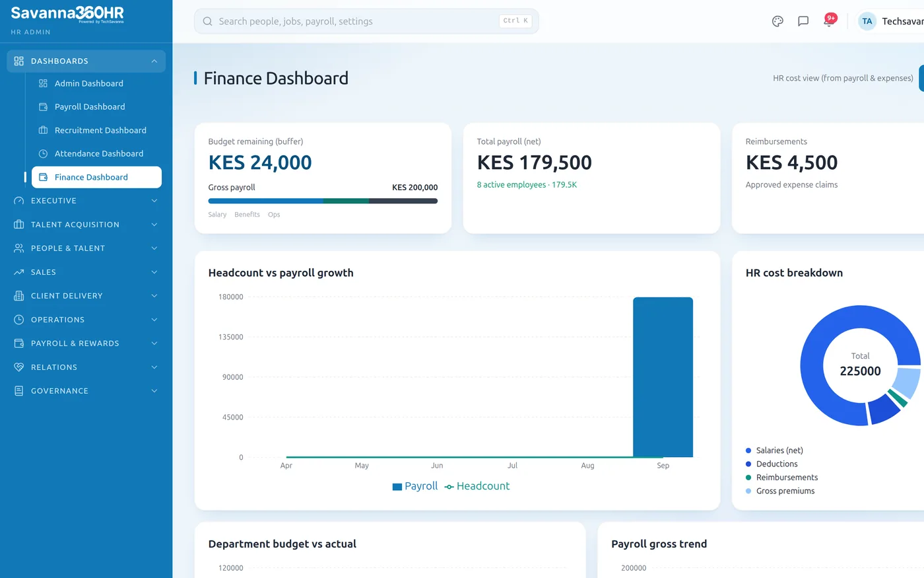Click the theme palette icon
Screen dimensions: 924x578
[777, 21]
